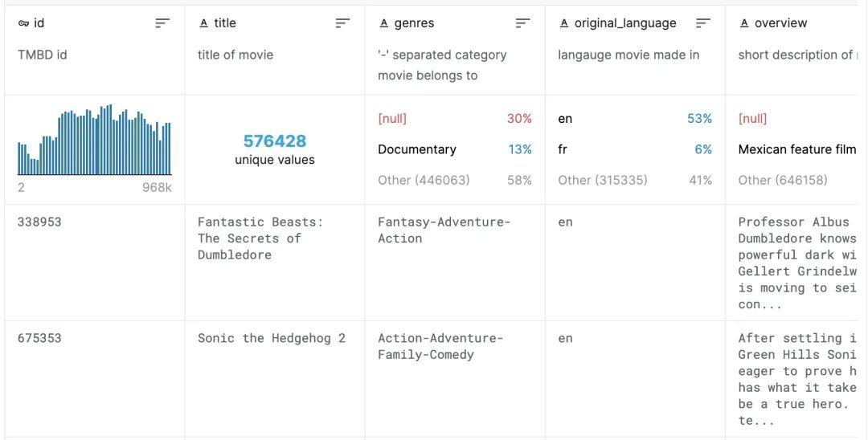Click the sort icon in original_language column

point(702,23)
